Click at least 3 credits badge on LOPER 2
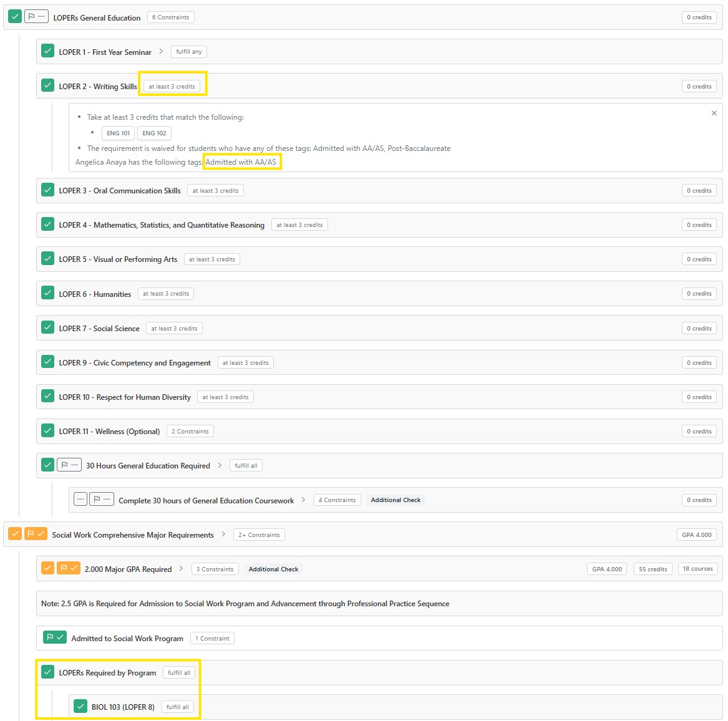 [172, 86]
